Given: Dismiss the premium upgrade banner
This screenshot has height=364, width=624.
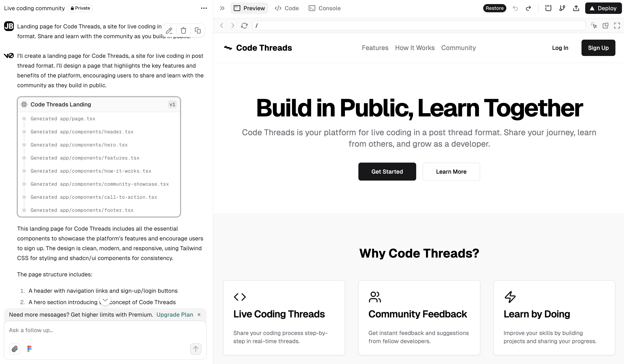Looking at the screenshot, I should 199,315.
